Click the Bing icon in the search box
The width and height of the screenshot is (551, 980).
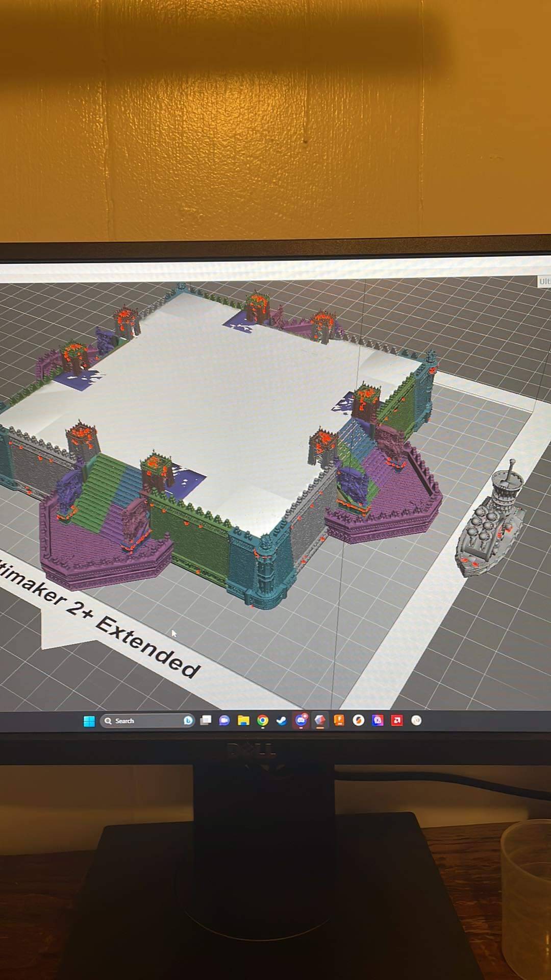click(188, 721)
